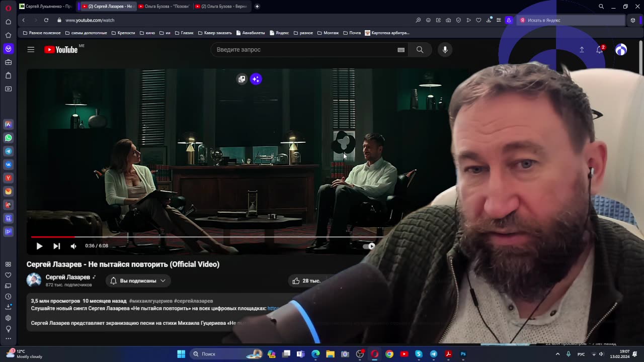Open Telegram in Opera sidebar
The width and height of the screenshot is (644, 362).
8,151
